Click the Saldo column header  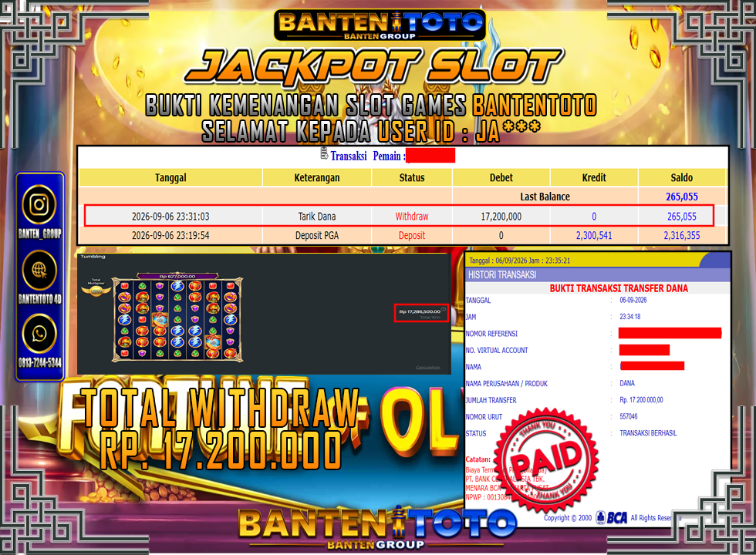(682, 178)
